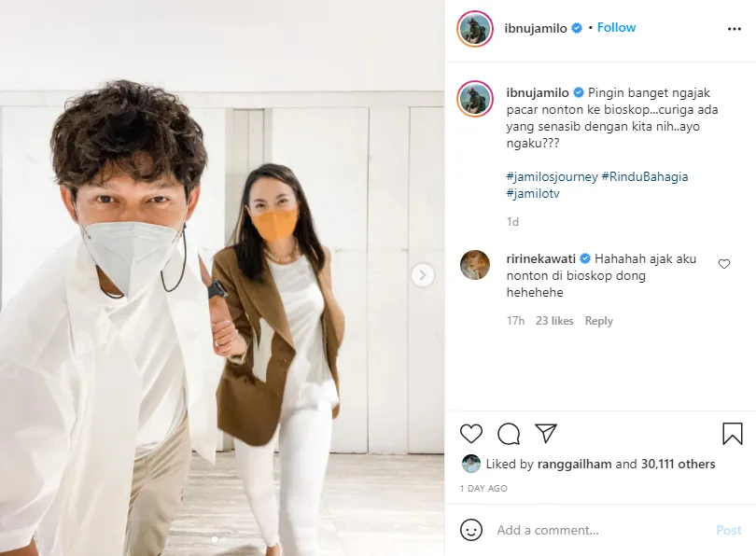Image resolution: width=756 pixels, height=556 pixels.
Task: Save post with the bookmark icon
Action: point(733,433)
